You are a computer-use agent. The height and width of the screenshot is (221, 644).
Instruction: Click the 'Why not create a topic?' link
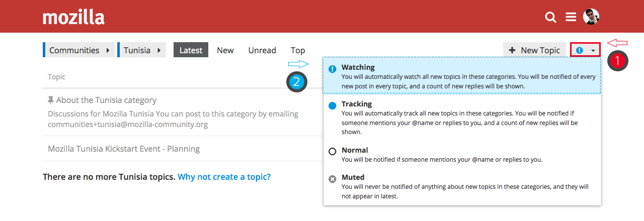pos(224,177)
